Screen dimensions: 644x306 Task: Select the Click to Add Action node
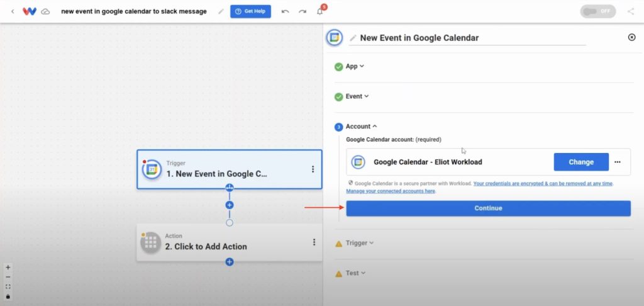tap(229, 242)
